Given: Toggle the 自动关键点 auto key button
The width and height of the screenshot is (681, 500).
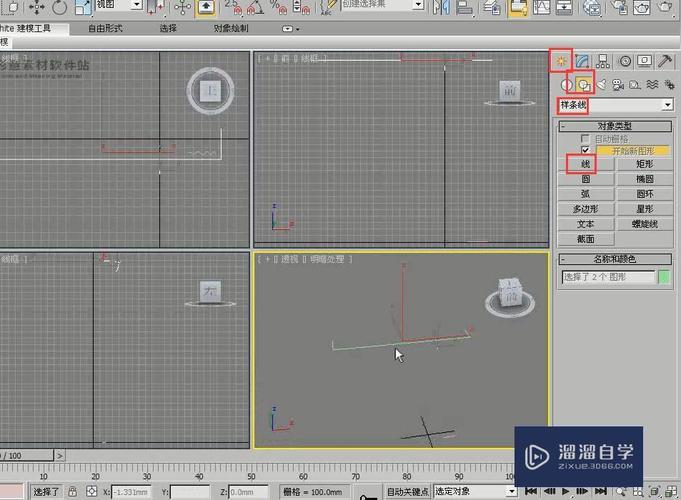Looking at the screenshot, I should pos(407,492).
